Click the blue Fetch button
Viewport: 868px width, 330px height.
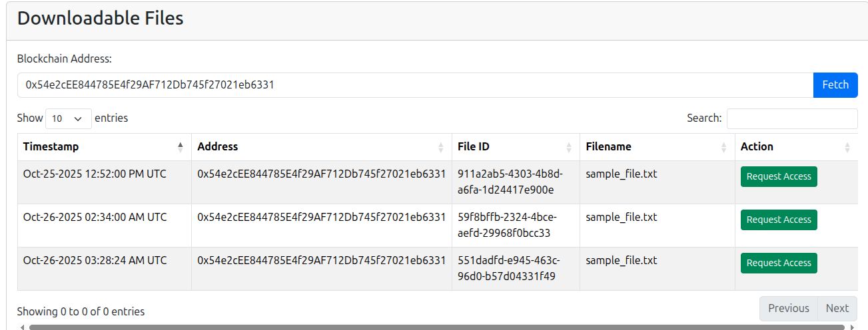835,85
